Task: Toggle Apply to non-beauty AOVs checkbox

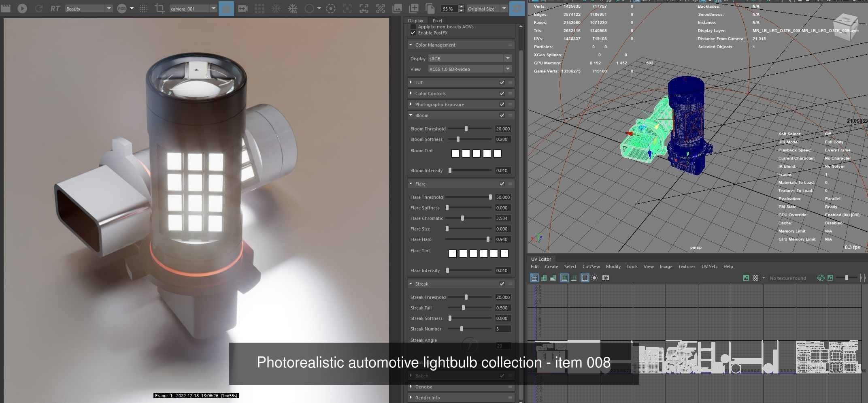Action: pos(413,27)
